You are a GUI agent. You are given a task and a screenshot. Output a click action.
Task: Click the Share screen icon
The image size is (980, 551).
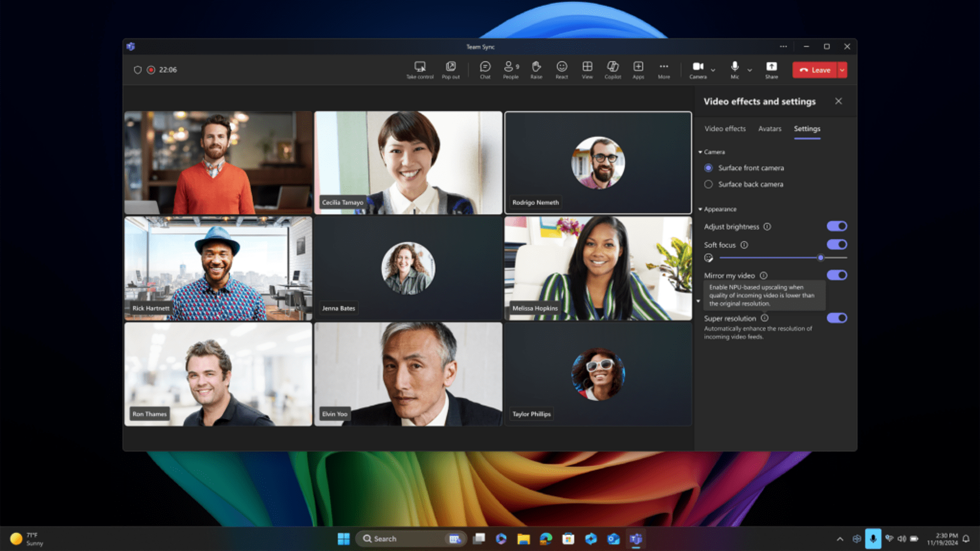click(x=771, y=69)
